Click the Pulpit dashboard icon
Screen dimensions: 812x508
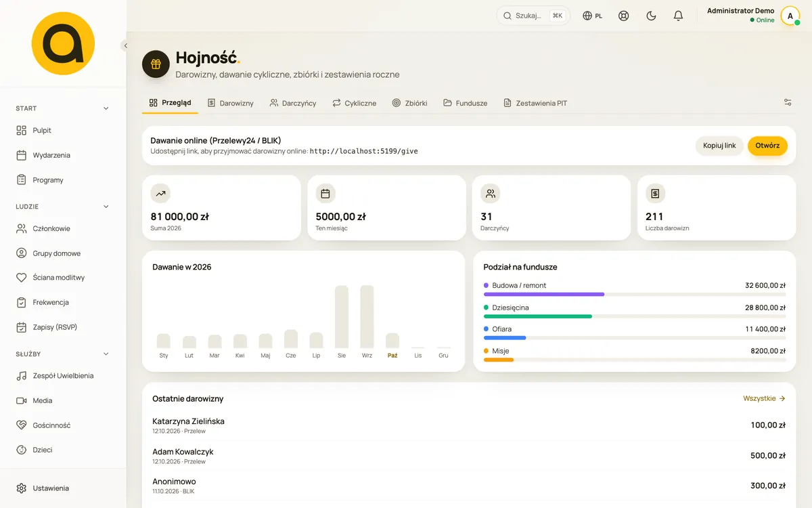click(22, 130)
